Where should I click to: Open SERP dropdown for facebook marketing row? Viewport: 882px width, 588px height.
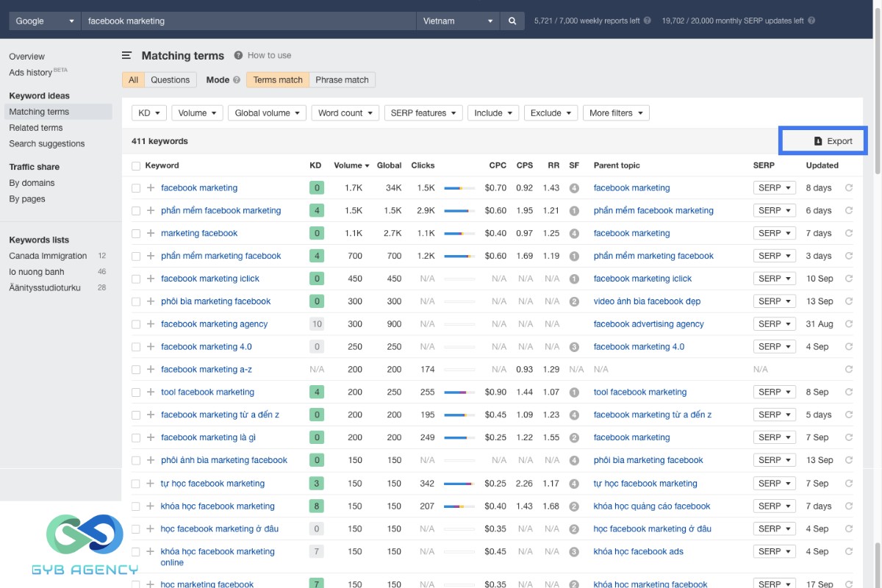[x=775, y=188]
